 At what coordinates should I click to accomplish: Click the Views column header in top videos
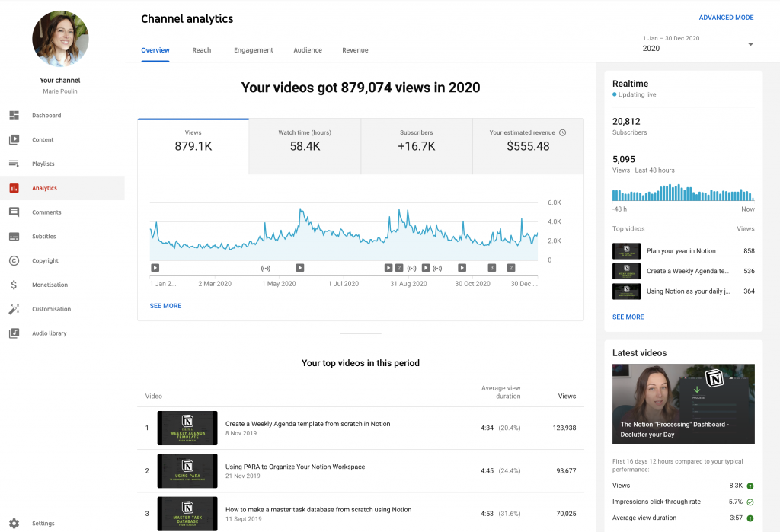567,397
